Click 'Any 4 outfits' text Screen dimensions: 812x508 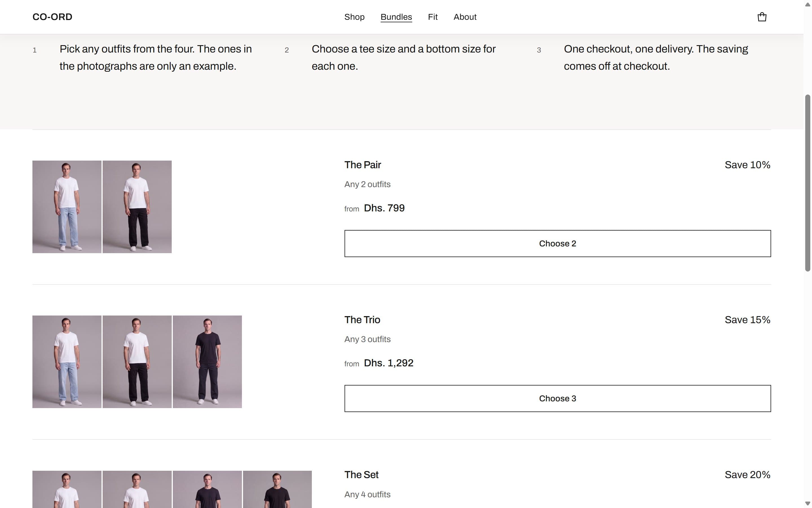[367, 494]
